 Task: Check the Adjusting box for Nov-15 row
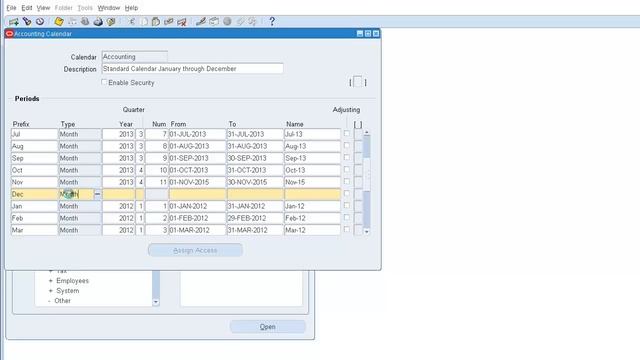347,182
